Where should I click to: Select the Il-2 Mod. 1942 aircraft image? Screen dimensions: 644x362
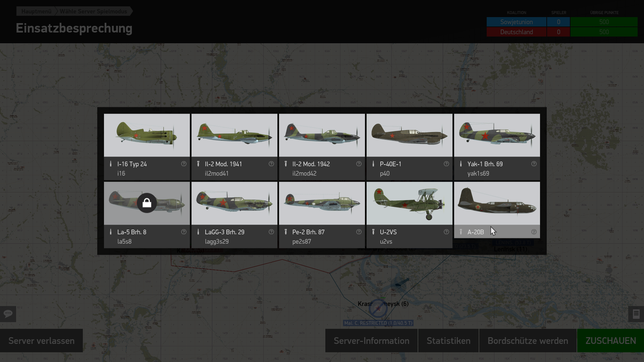(x=322, y=135)
